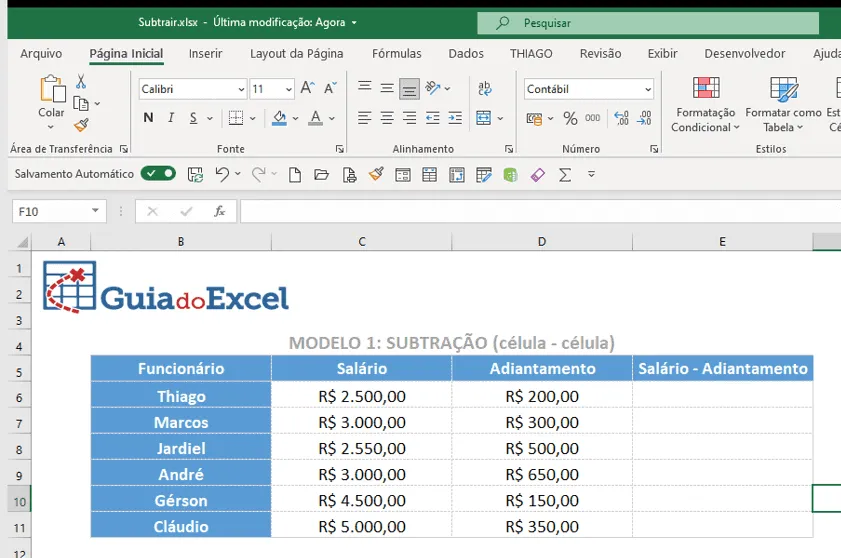The image size is (841, 558).
Task: Click Formatar como Tabela button
Action: point(783,105)
